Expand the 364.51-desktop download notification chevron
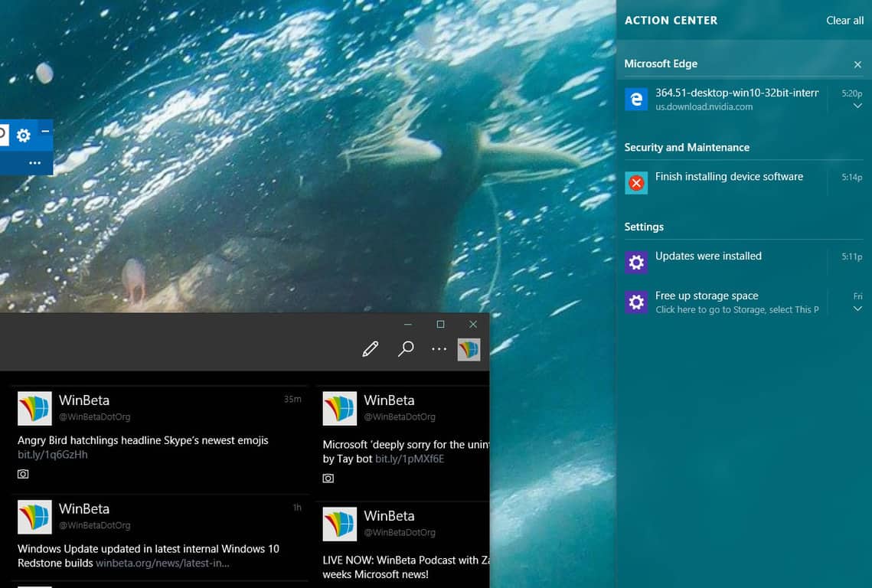 [x=857, y=106]
